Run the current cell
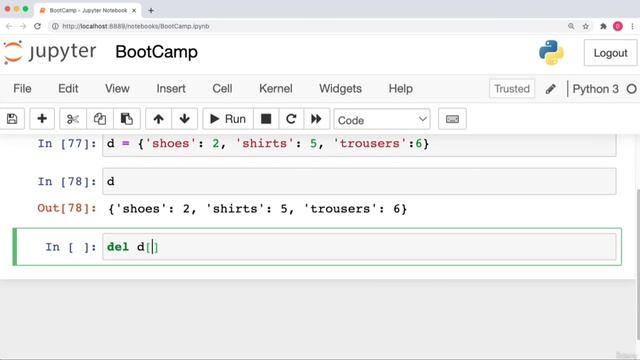The width and height of the screenshot is (640, 360). tap(228, 119)
